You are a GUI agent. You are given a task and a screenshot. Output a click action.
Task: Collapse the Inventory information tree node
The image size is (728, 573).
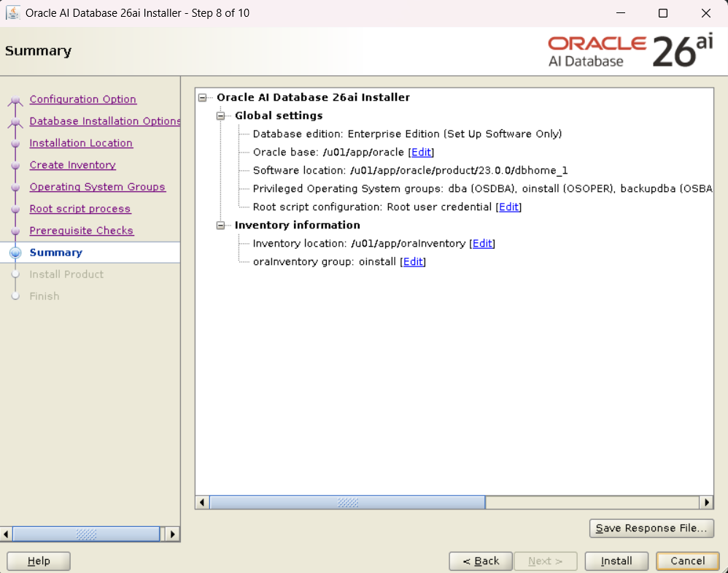coord(220,225)
